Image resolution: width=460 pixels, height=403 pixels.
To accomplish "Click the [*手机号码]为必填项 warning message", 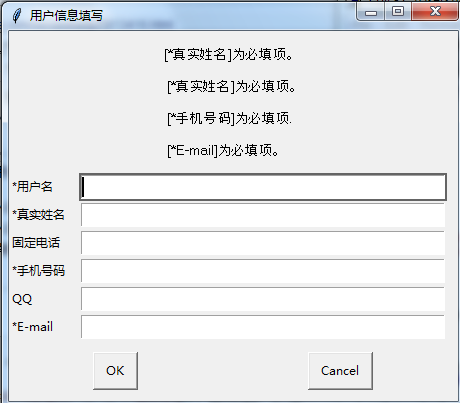I will pyautogui.click(x=230, y=118).
